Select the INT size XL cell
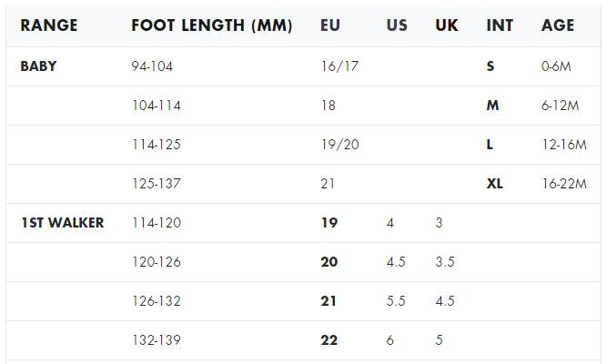 pos(495,184)
